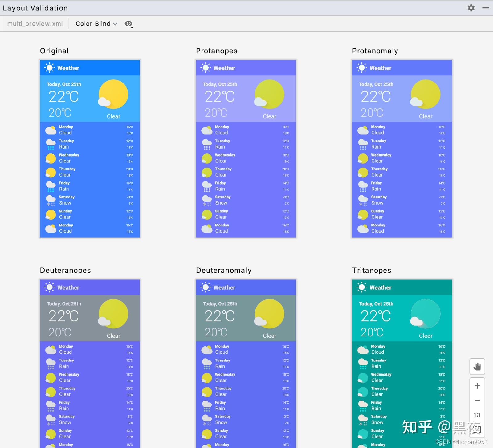Select the Original preview thumbnail
Screen dimensions: 493x448
click(x=89, y=148)
